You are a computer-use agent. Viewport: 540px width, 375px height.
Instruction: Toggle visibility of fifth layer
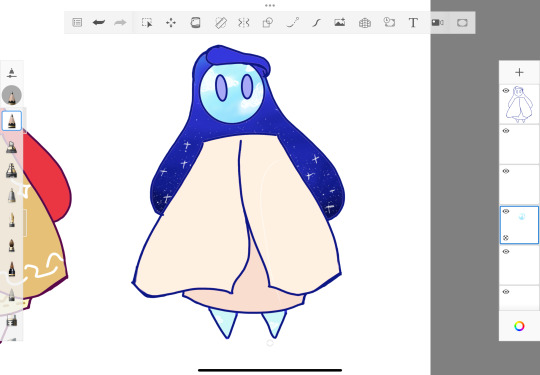tap(506, 252)
